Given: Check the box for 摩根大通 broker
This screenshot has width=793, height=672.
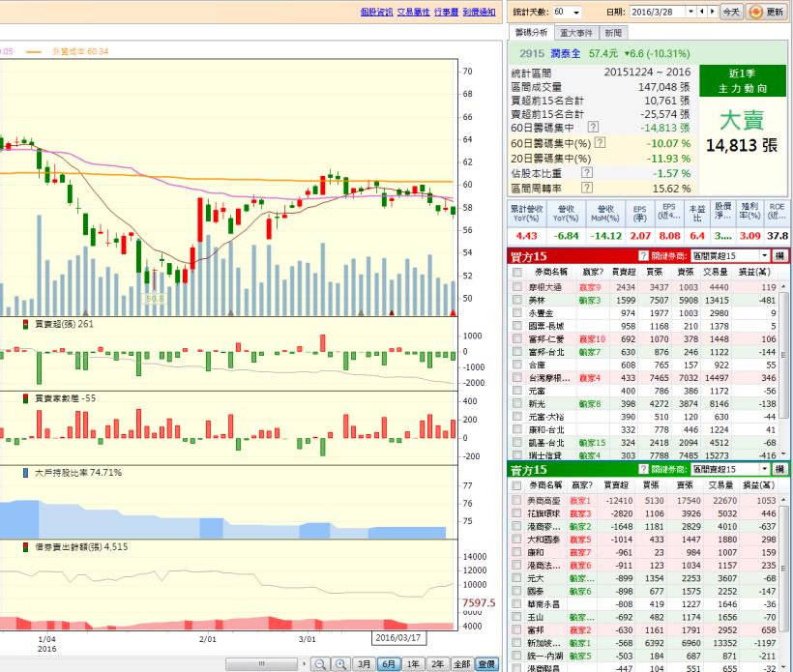Looking at the screenshot, I should [x=517, y=287].
